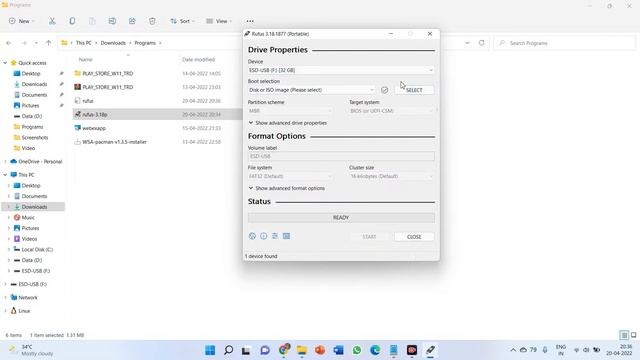Click the Rename icon in Explorer toolbar
Image resolution: width=640 pixels, height=360 pixels.
click(112, 21)
